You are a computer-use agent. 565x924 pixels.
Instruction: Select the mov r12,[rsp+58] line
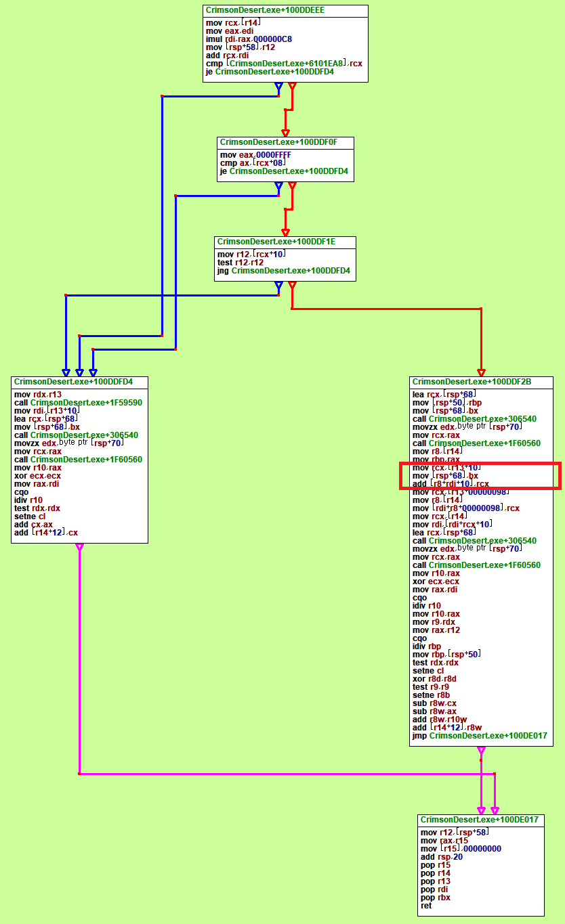(x=455, y=833)
